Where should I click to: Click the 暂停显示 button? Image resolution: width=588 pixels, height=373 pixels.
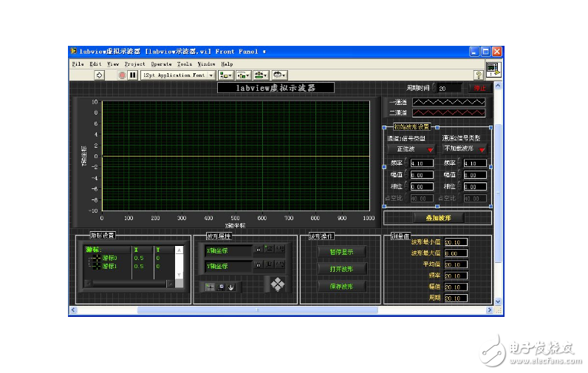pyautogui.click(x=341, y=252)
